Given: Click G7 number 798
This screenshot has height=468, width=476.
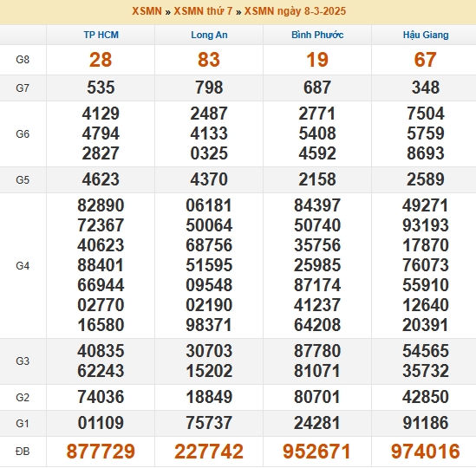Looking at the screenshot, I should [x=209, y=88].
